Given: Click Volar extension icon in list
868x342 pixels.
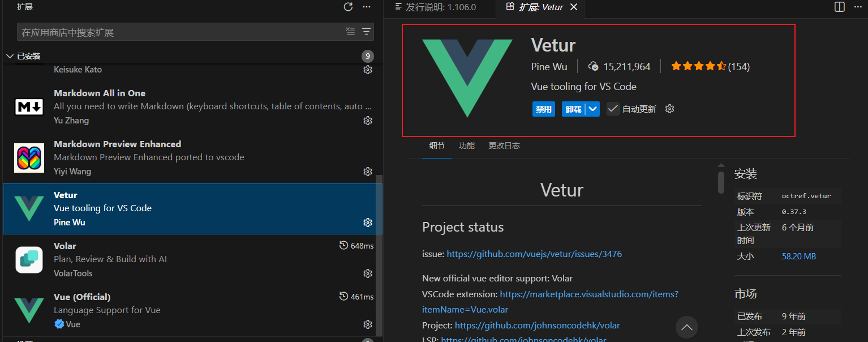Looking at the screenshot, I should click(x=29, y=260).
